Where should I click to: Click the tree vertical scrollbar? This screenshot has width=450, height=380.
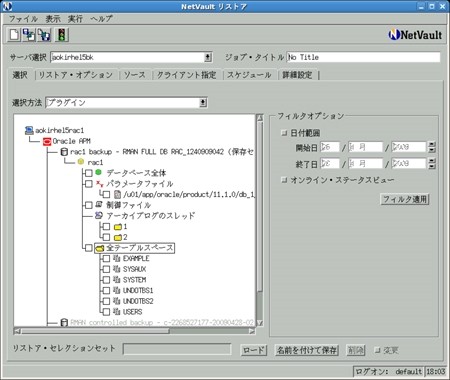[260, 207]
